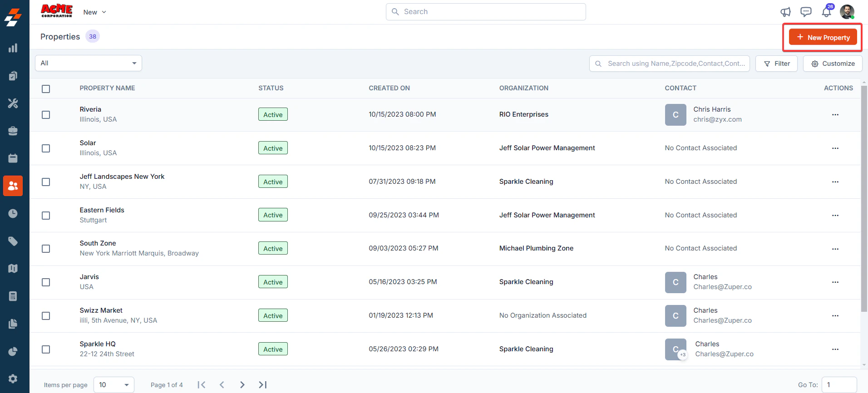Check the Eastern Fields checkbox
This screenshot has width=868, height=393.
pos(46,216)
